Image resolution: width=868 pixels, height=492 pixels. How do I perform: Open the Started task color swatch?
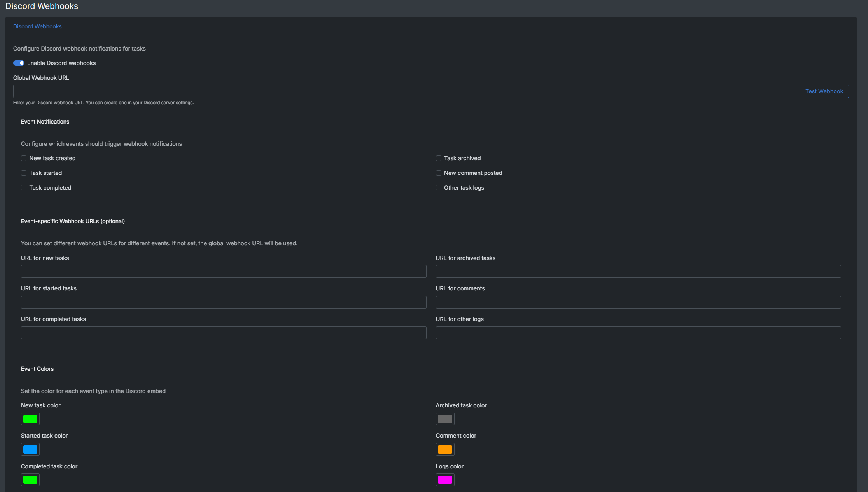click(x=30, y=449)
